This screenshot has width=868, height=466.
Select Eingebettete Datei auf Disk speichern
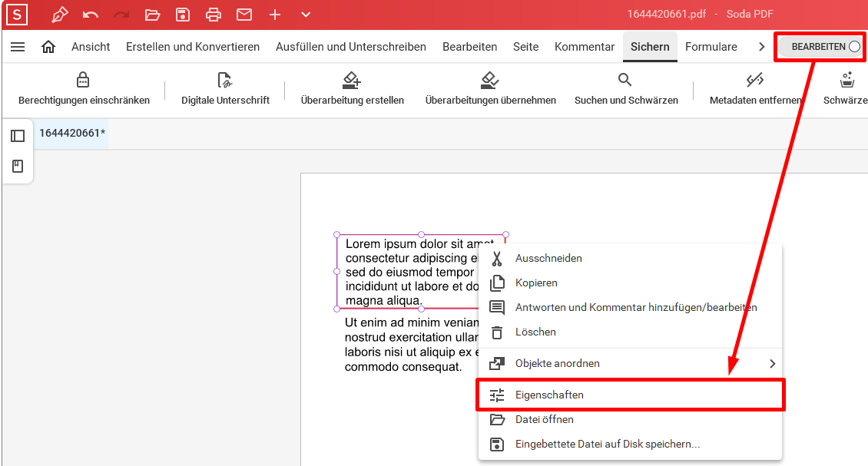630,445
